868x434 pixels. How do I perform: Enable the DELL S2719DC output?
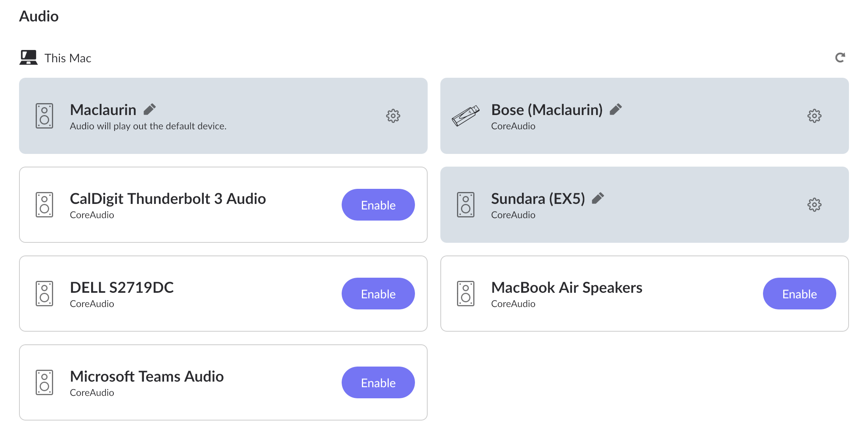click(378, 294)
